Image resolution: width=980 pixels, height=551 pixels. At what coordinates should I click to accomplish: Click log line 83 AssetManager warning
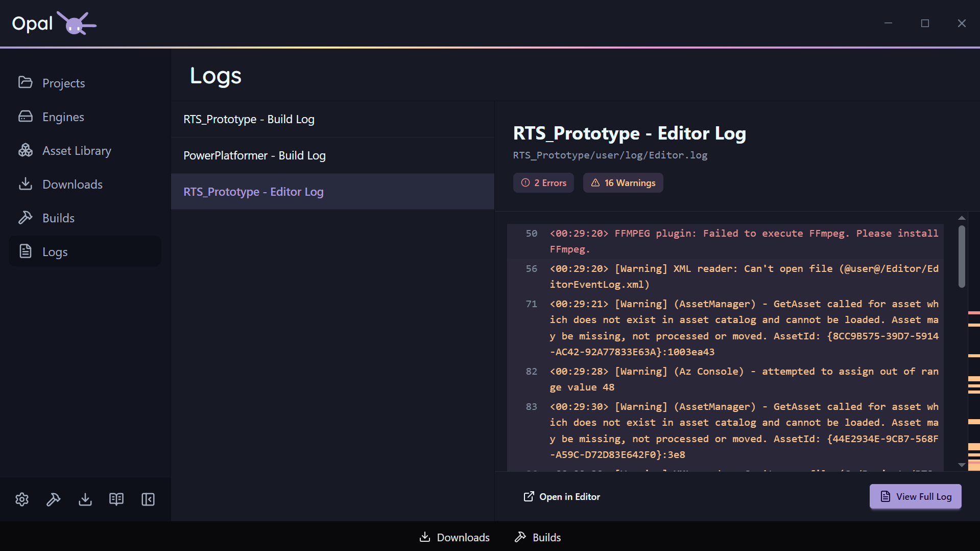pyautogui.click(x=725, y=430)
